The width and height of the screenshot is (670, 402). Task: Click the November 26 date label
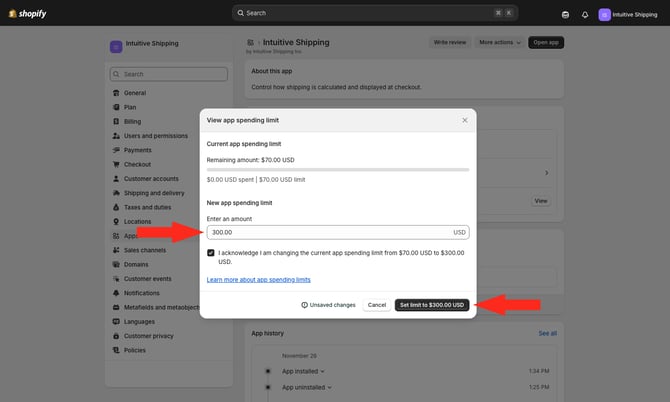299,356
